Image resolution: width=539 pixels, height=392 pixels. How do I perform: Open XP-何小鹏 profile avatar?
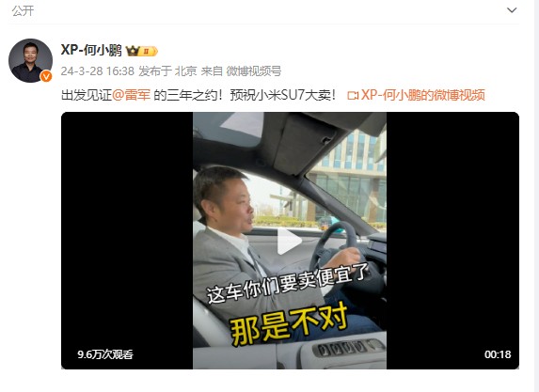[30, 60]
